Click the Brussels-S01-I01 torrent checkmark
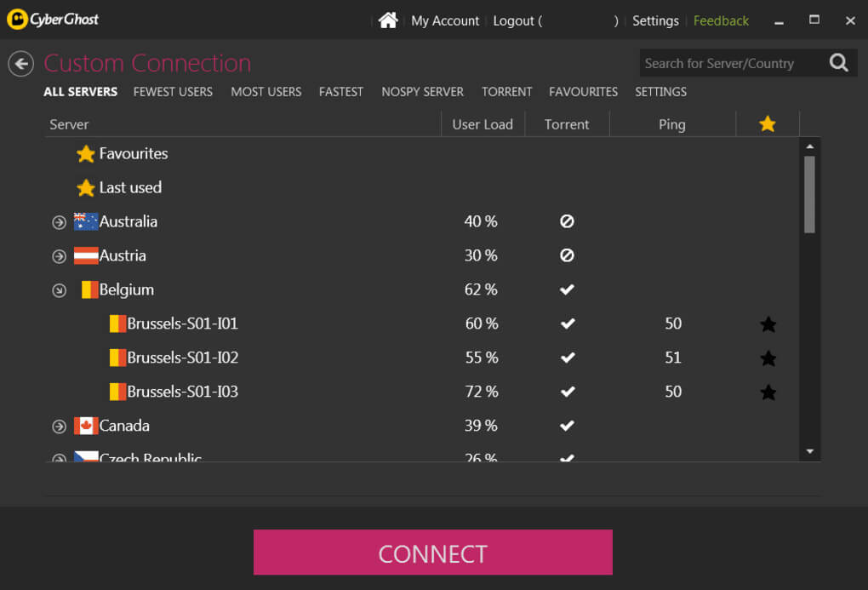 pos(568,324)
